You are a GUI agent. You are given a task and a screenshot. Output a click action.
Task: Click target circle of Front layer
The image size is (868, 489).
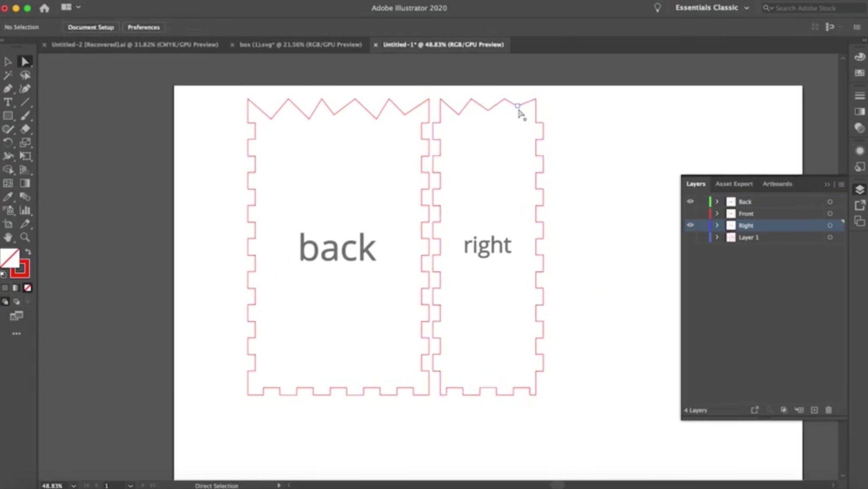830,214
